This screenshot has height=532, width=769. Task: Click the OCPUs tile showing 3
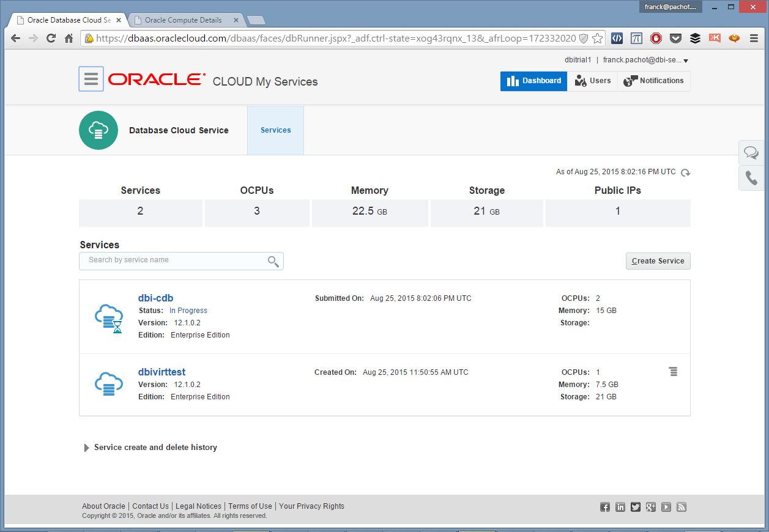point(257,213)
